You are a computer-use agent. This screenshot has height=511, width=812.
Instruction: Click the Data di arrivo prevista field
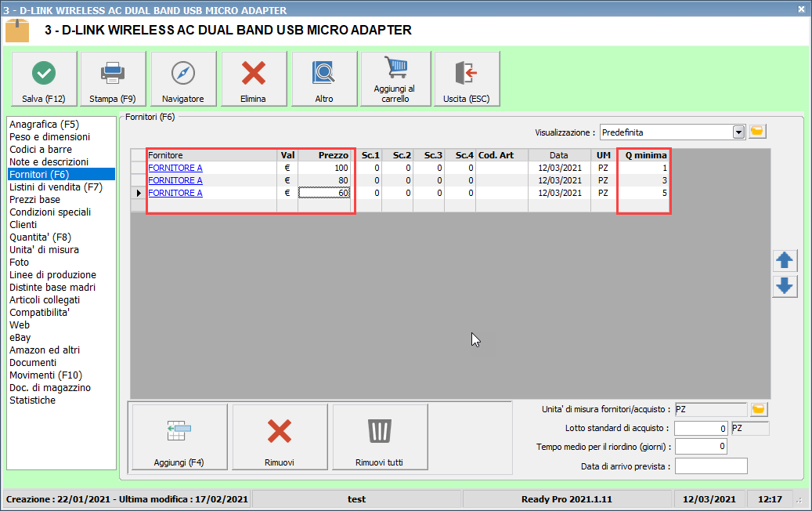tap(711, 466)
